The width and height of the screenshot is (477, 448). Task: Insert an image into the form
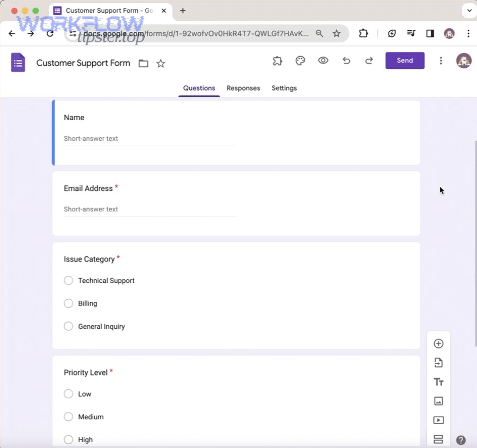(438, 401)
